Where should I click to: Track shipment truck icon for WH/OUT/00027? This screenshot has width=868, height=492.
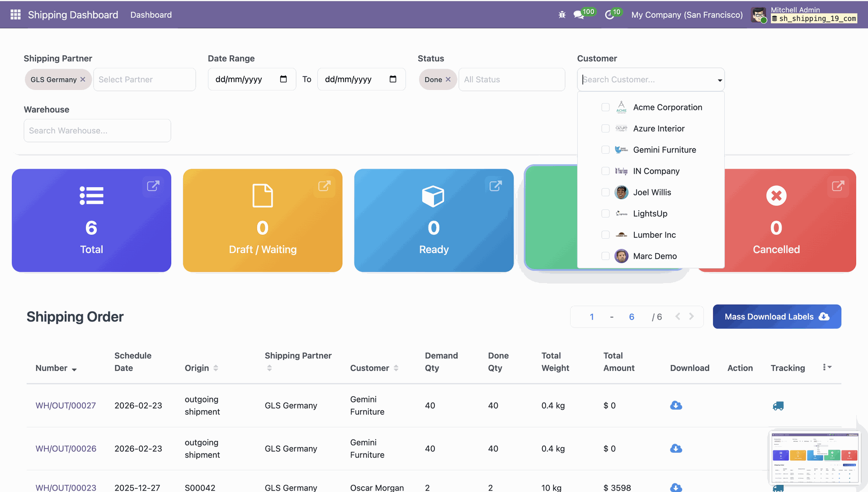[778, 406]
